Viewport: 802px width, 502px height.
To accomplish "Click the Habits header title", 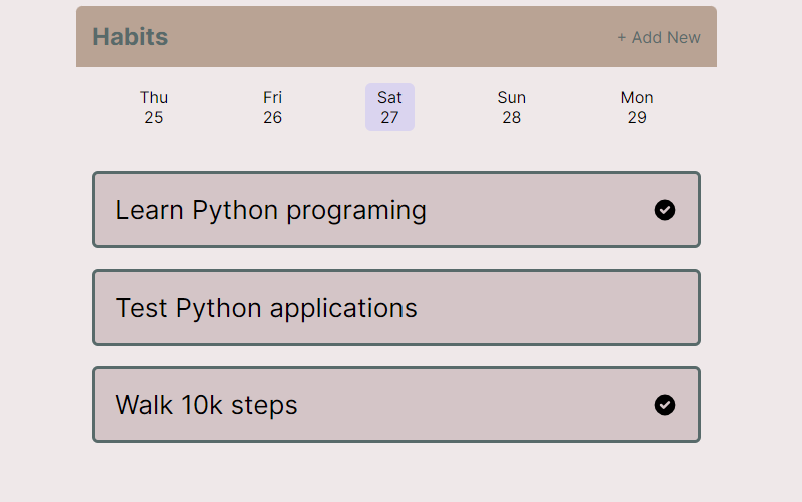I will point(130,37).
